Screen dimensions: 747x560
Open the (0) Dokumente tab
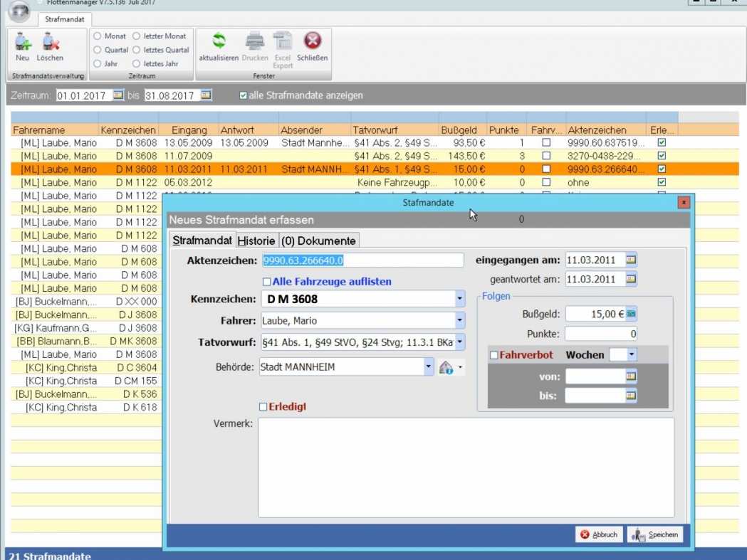318,241
